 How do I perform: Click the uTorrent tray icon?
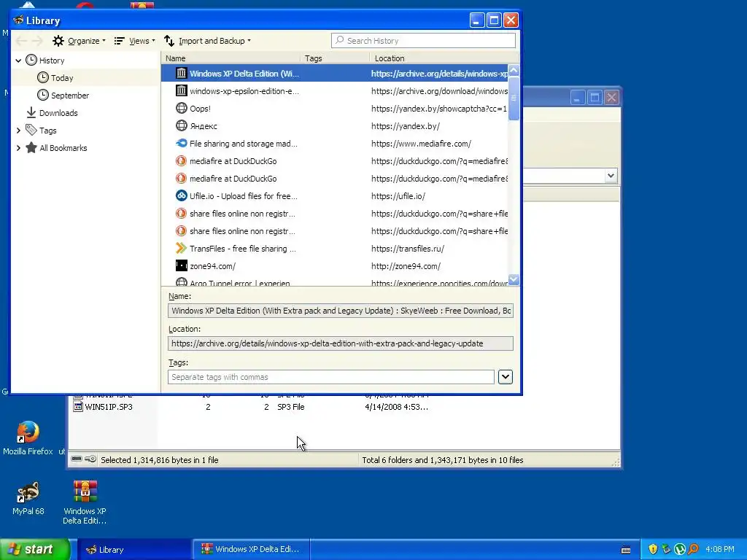(x=680, y=549)
